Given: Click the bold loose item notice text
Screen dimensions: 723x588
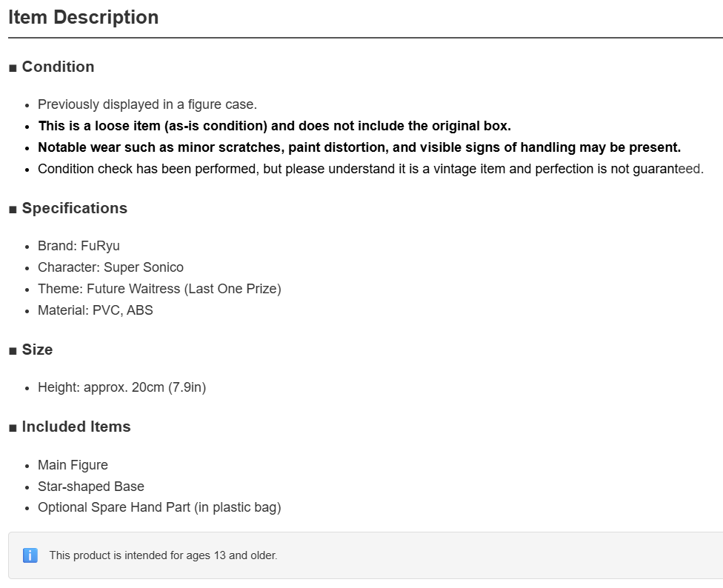Looking at the screenshot, I should pyautogui.click(x=274, y=126).
